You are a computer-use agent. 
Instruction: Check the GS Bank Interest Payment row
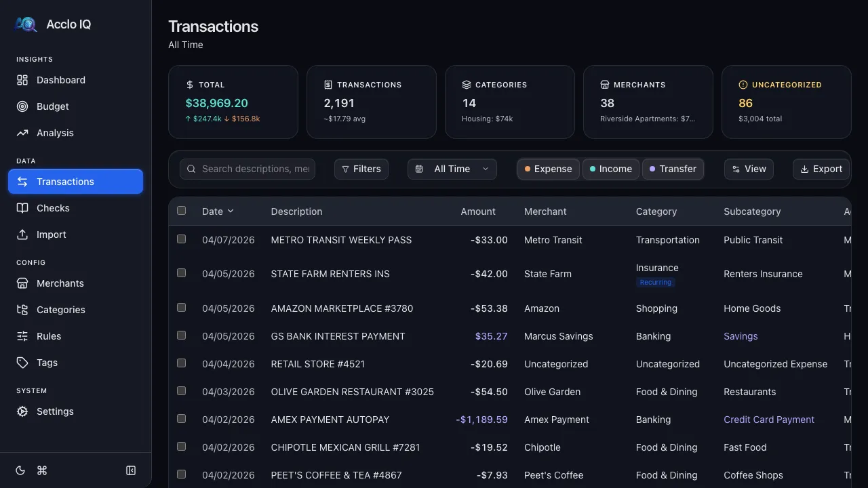click(181, 335)
